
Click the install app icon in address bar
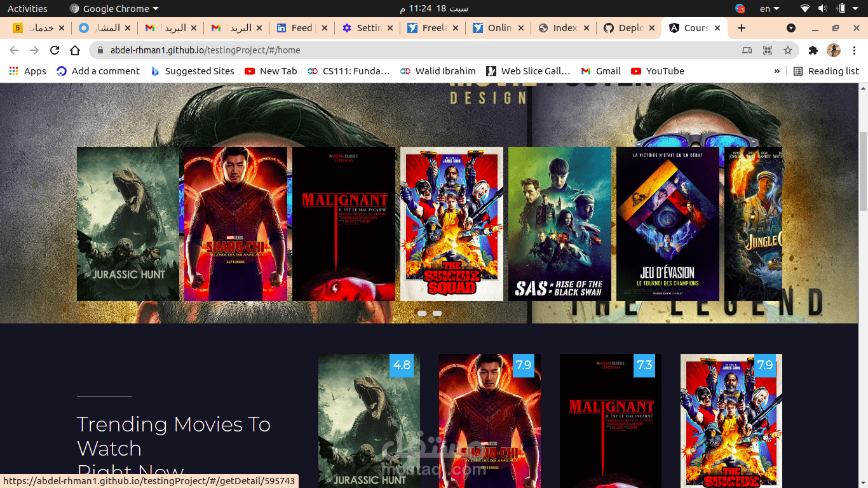point(747,50)
